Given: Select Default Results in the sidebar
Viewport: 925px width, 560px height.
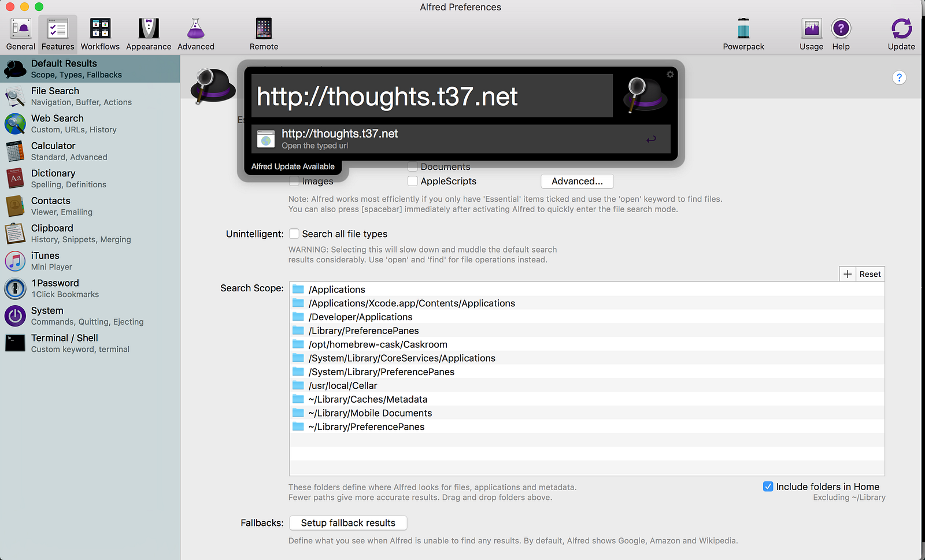Looking at the screenshot, I should pos(90,69).
